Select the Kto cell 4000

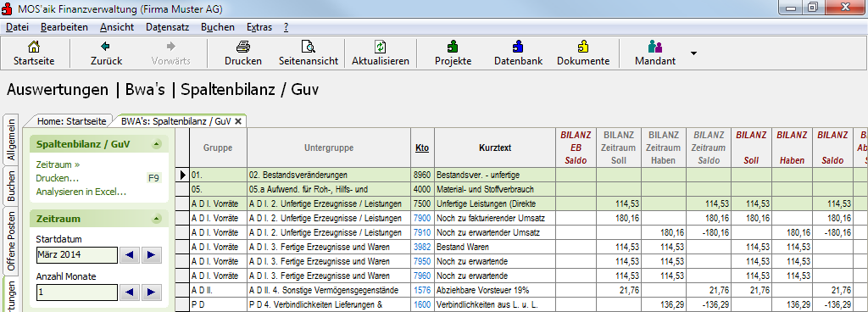pos(422,189)
